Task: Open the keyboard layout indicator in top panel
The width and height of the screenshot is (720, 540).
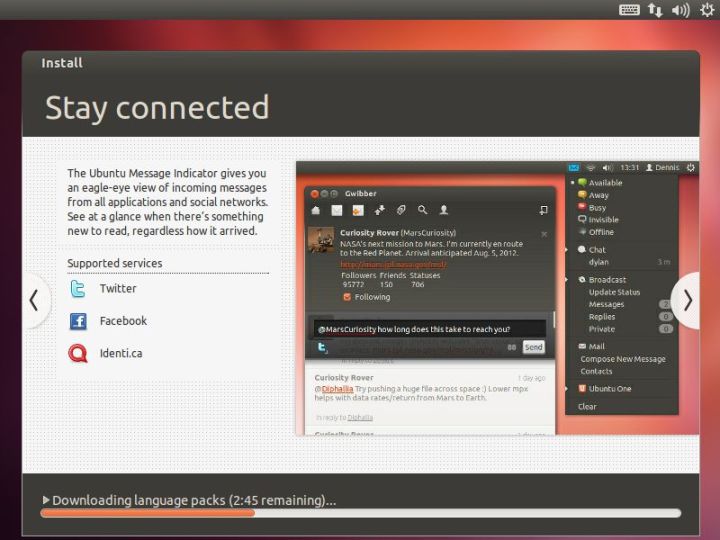Action: click(629, 10)
